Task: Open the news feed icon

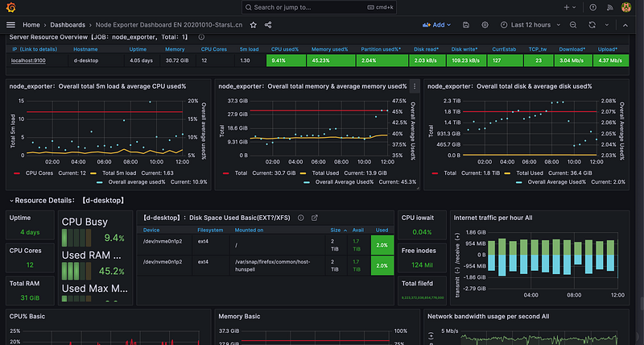Action: coord(610,7)
